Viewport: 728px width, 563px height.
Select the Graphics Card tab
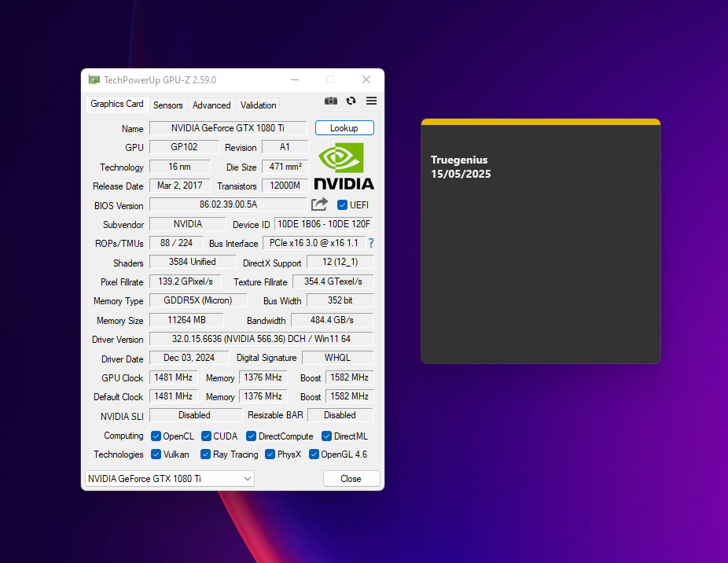click(x=117, y=104)
